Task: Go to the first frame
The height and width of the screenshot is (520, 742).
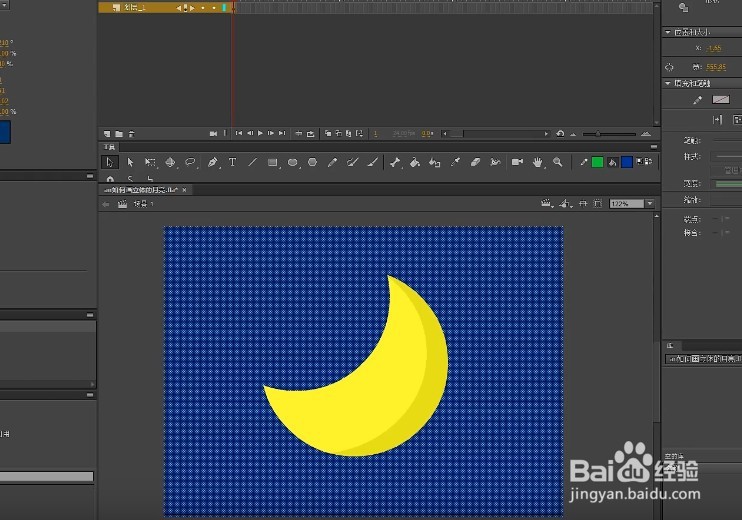Action: tap(239, 133)
